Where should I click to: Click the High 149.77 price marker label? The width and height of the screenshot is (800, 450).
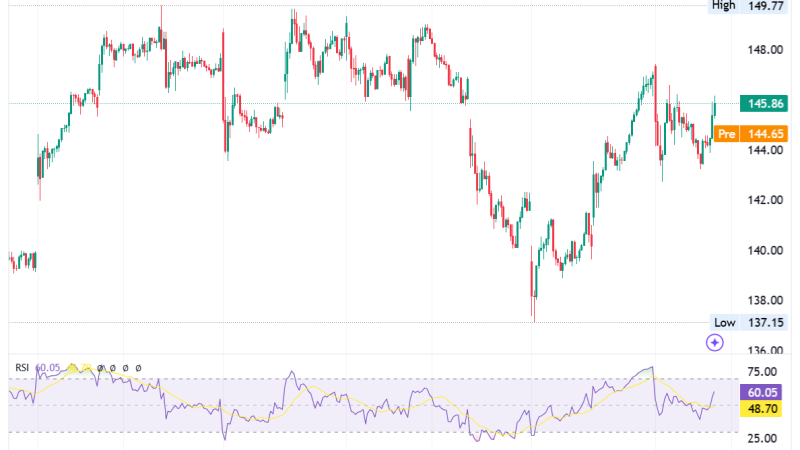[x=747, y=6]
